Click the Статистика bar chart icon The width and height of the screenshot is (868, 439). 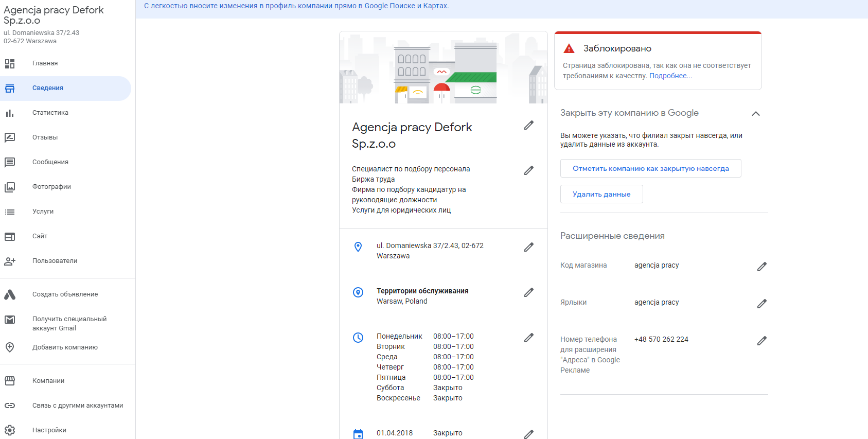click(x=10, y=113)
